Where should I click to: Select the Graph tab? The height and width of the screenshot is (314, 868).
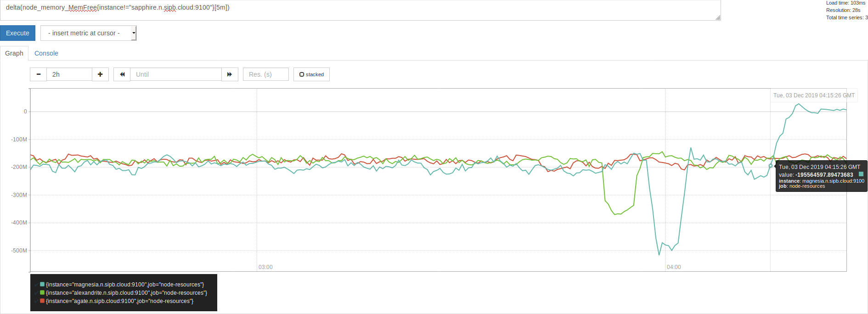click(14, 53)
